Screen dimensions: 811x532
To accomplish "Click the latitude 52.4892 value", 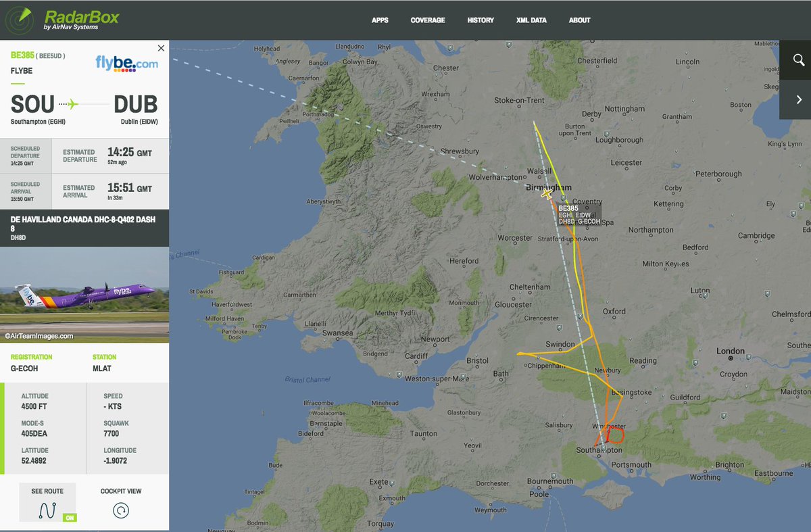I will click(34, 460).
